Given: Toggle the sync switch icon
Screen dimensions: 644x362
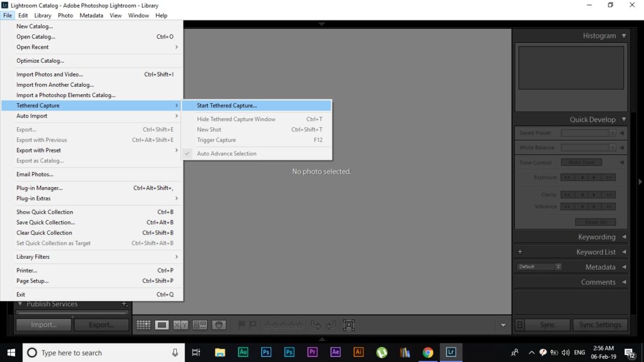Looking at the screenshot, I should tap(520, 325).
